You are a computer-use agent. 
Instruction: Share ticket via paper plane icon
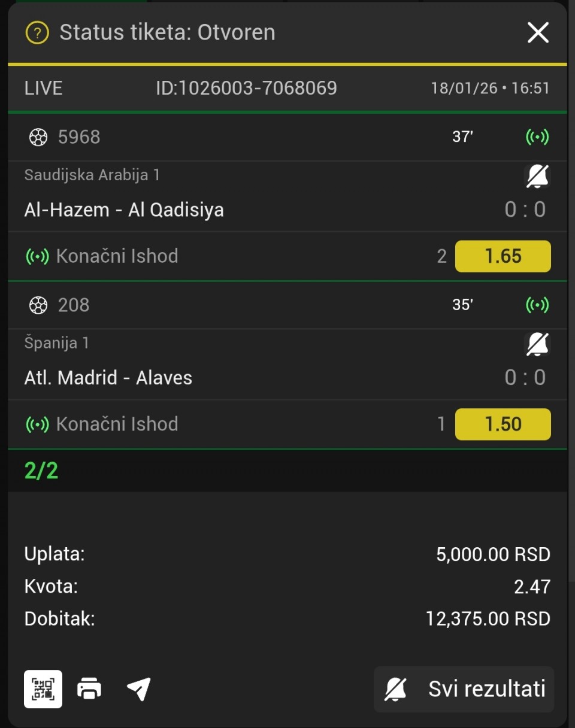coord(139,688)
